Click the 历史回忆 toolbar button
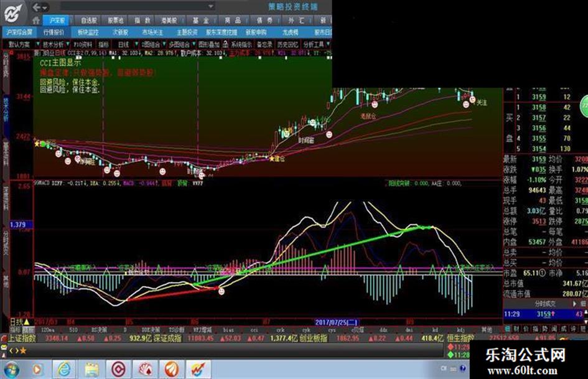Image resolution: width=588 pixels, height=379 pixels. [x=287, y=44]
